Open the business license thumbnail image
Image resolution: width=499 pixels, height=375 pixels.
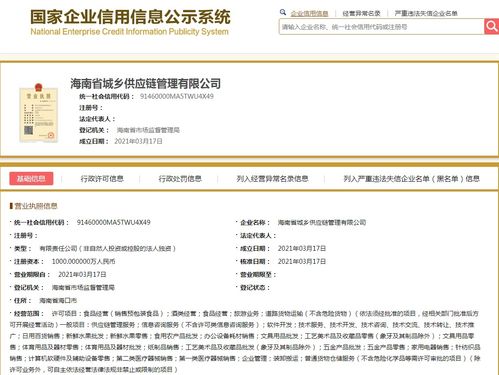pyautogui.click(x=39, y=113)
